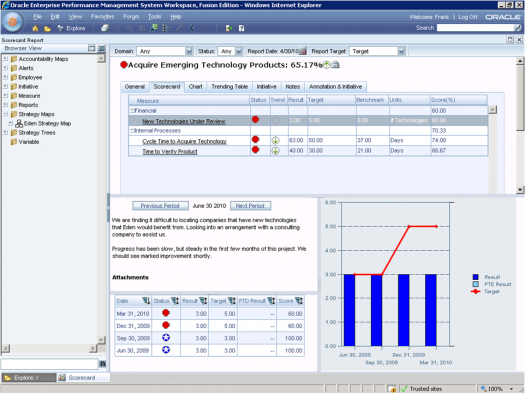Click the search magnifier icon beside Search field
This screenshot has width=525, height=394.
518,28
